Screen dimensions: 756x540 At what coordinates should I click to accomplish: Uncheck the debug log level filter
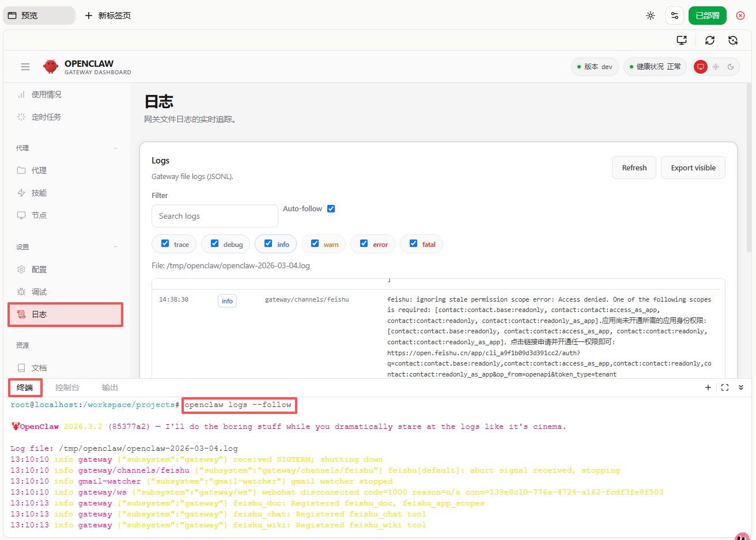tap(214, 244)
